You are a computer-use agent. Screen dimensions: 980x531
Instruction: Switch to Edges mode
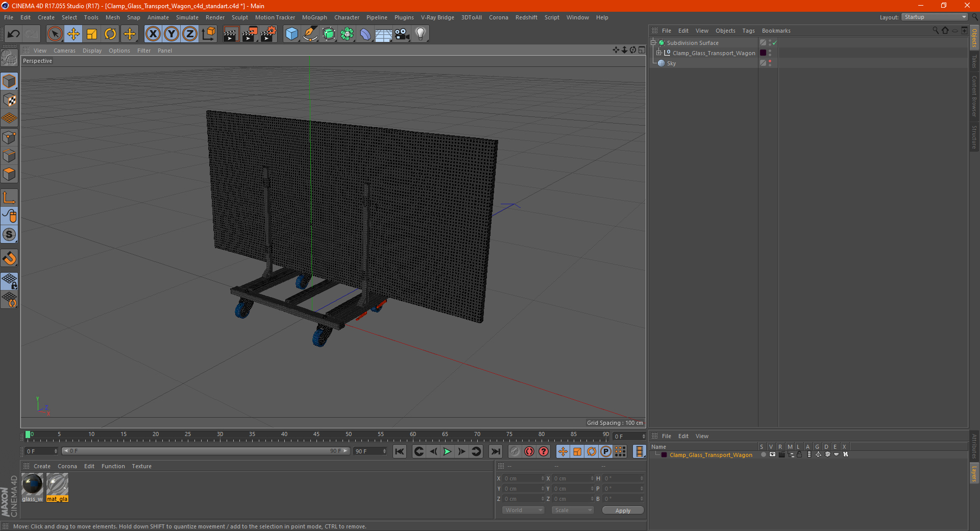click(9, 156)
